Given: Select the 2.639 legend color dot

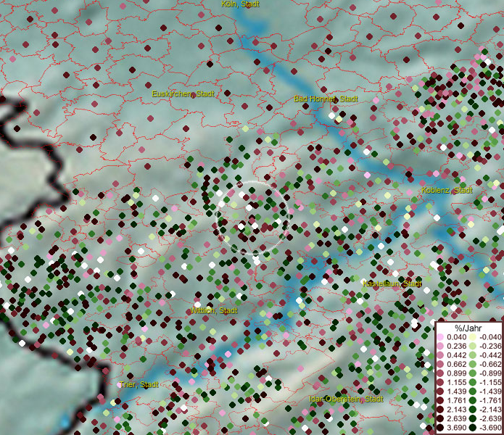Looking at the screenshot, I should click(x=440, y=418).
